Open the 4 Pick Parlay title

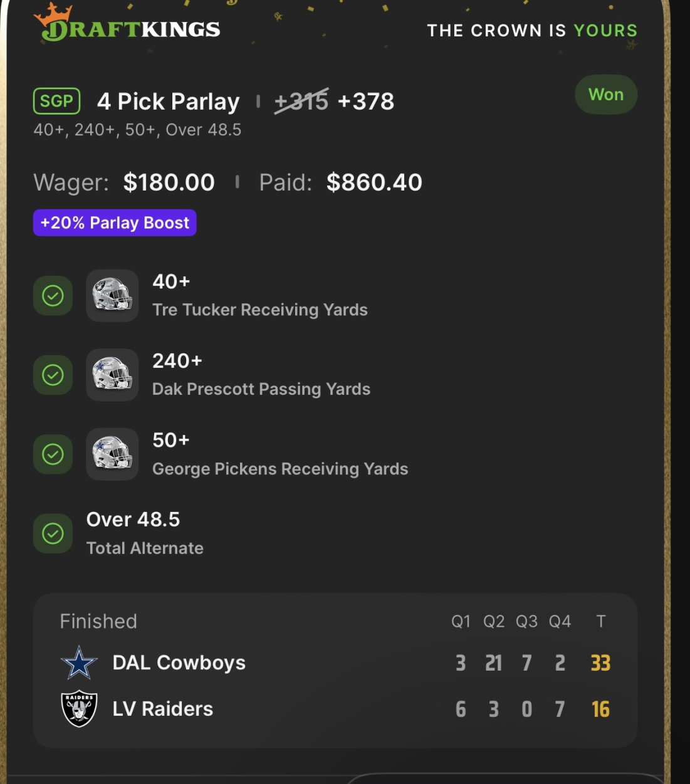click(168, 102)
